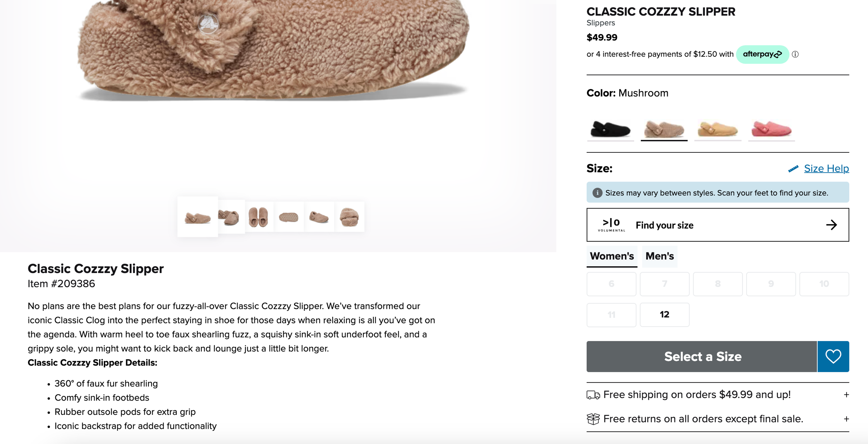Select women's size 9

tap(771, 284)
